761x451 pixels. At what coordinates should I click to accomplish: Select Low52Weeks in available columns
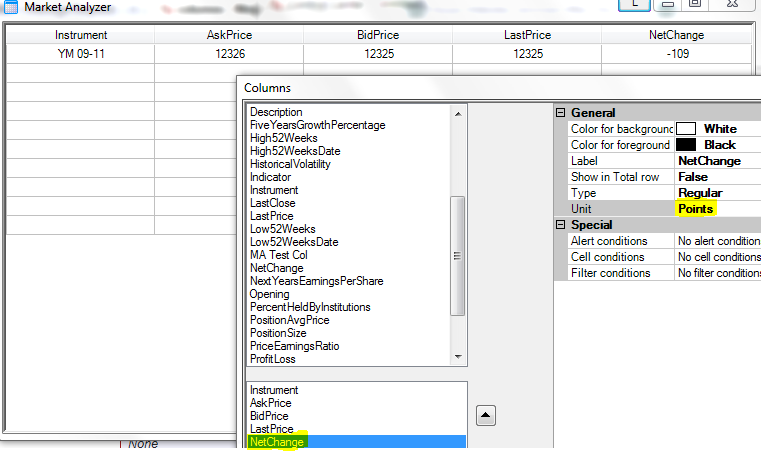click(282, 229)
